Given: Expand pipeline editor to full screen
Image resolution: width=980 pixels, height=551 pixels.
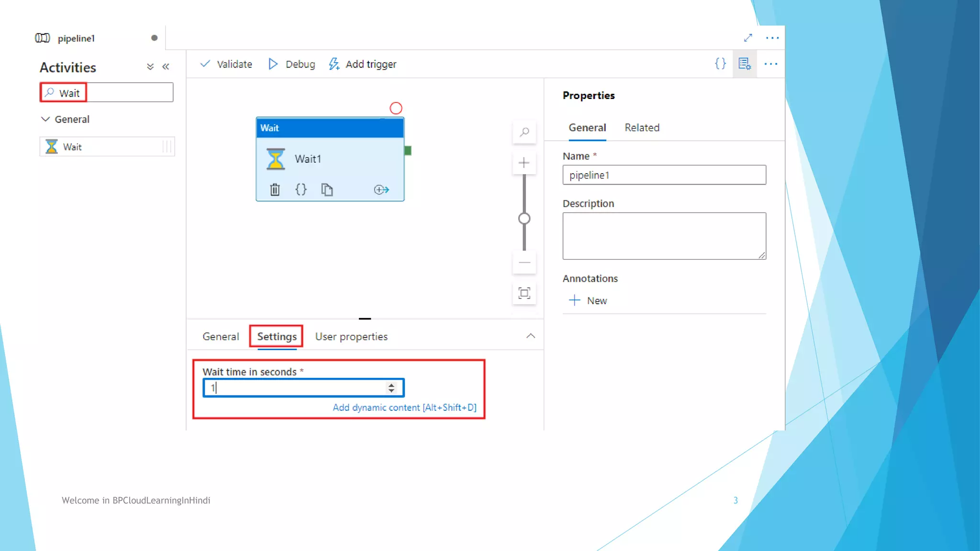Looking at the screenshot, I should pos(748,38).
